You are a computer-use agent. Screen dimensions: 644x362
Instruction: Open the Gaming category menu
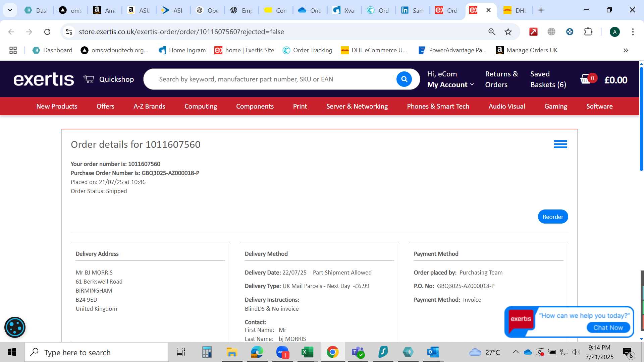click(555, 106)
